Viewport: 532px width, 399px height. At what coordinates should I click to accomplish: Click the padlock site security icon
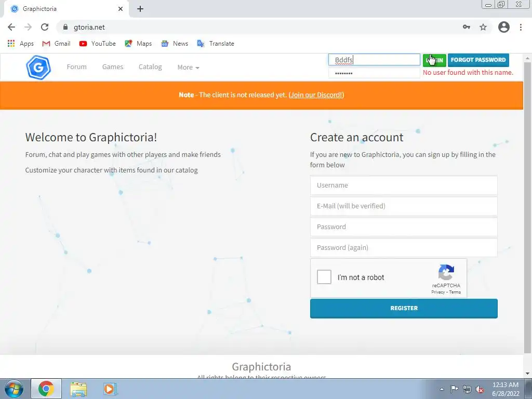[65, 27]
